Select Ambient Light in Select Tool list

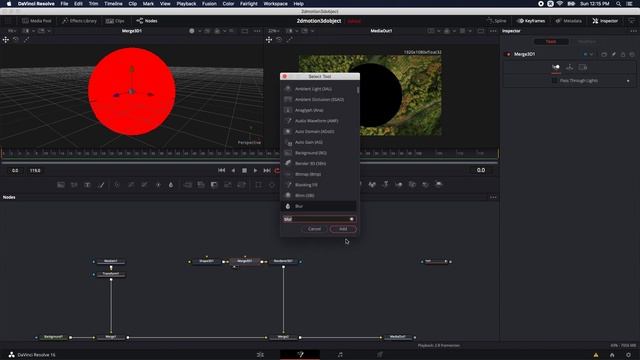click(x=319, y=89)
